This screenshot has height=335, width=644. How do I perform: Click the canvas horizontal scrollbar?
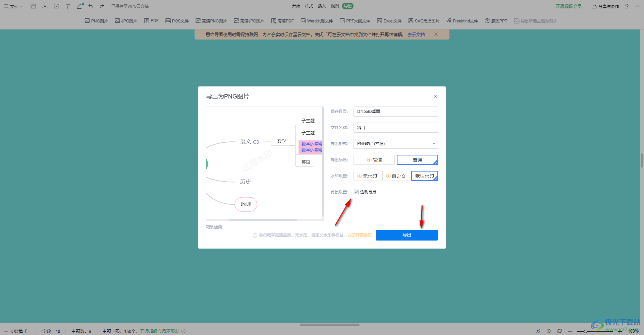click(x=330, y=325)
